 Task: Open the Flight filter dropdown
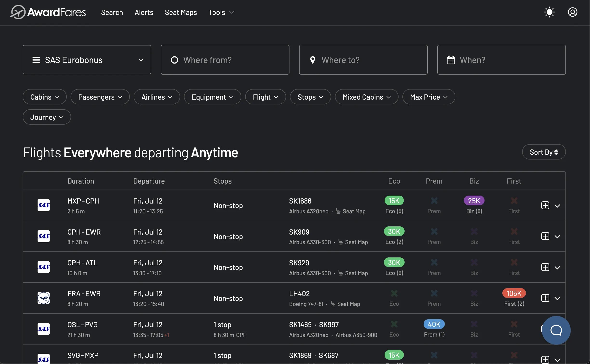(x=265, y=97)
